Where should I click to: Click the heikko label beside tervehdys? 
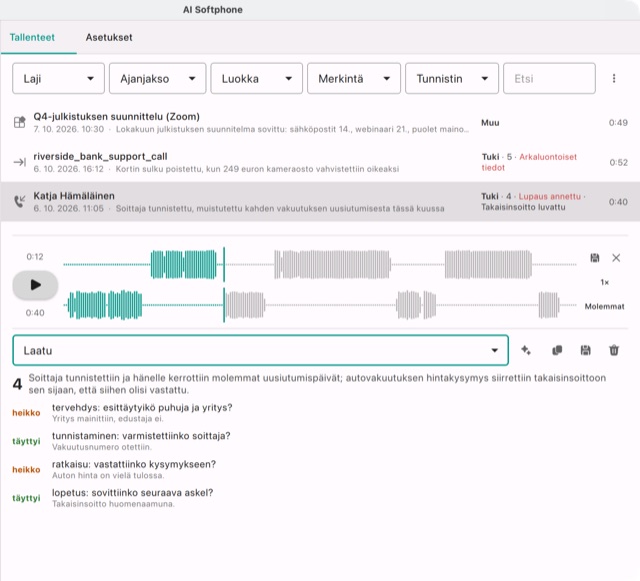[x=26, y=413]
